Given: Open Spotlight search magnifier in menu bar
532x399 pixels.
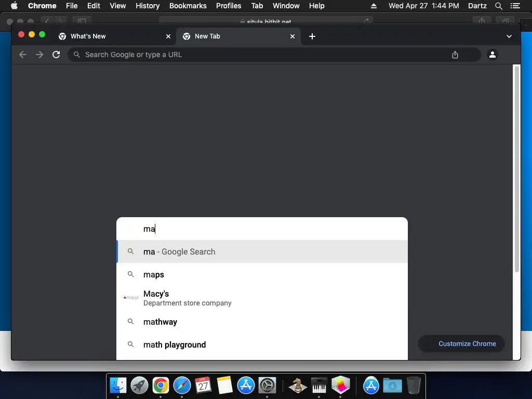Looking at the screenshot, I should [498, 6].
